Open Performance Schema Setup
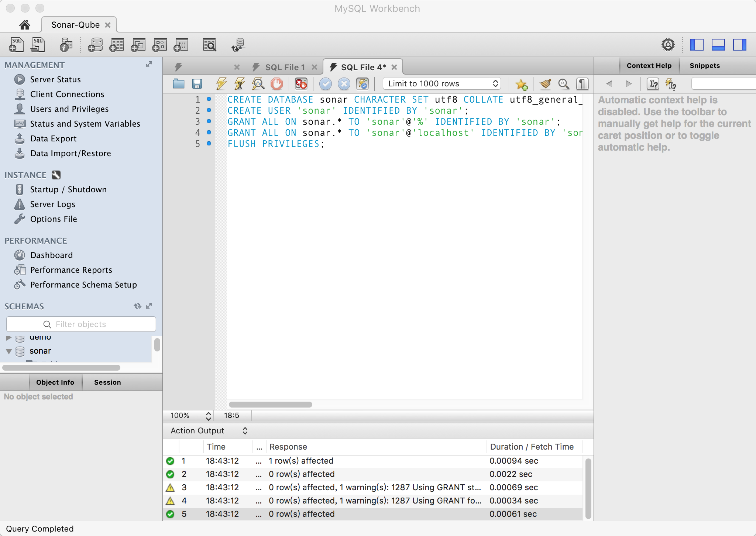756x536 pixels. pyautogui.click(x=83, y=285)
